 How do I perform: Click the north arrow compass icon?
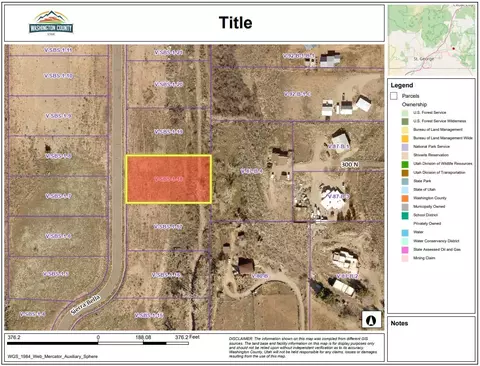(371, 320)
